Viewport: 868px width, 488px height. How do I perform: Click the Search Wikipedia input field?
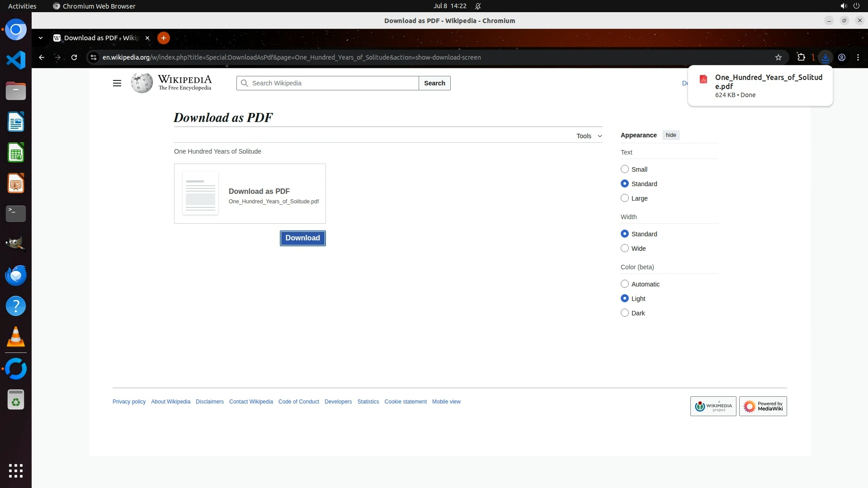pos(333,83)
